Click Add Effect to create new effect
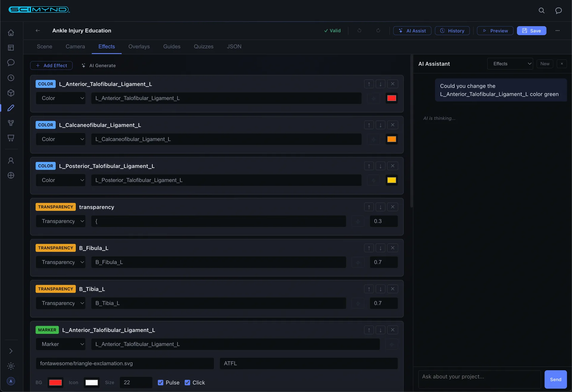572x392 pixels. 51,65
